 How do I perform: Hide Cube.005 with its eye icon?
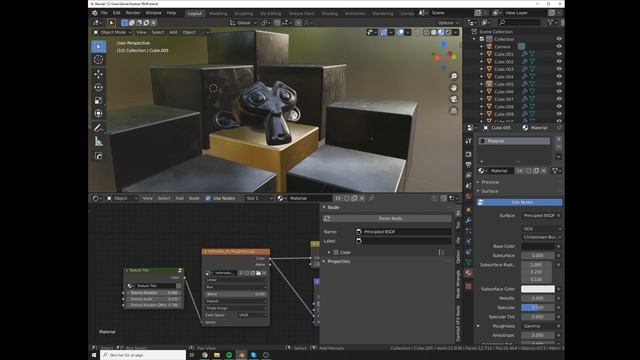point(559,84)
